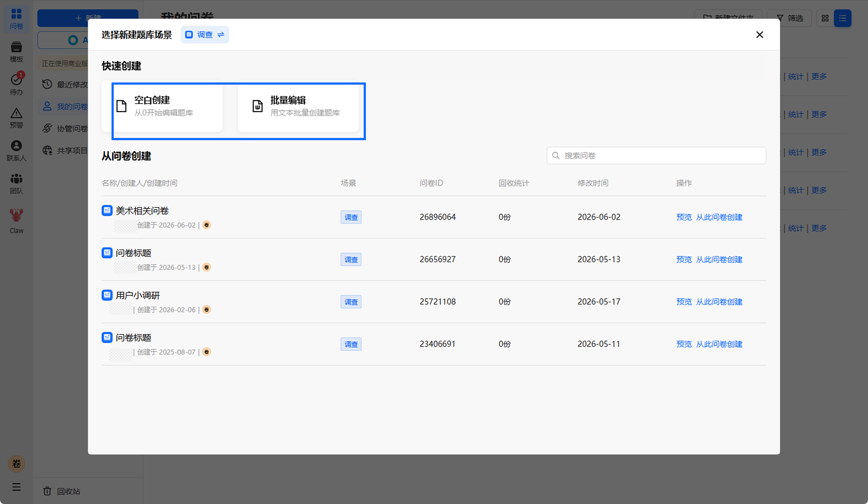Preview the survey with ID 26656927
The width and height of the screenshot is (868, 504).
(x=684, y=259)
